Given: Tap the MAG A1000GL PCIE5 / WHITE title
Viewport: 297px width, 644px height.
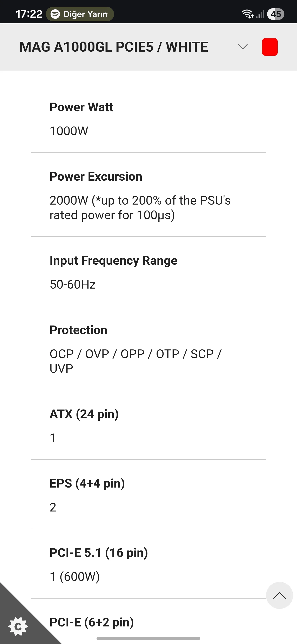Looking at the screenshot, I should [x=114, y=47].
